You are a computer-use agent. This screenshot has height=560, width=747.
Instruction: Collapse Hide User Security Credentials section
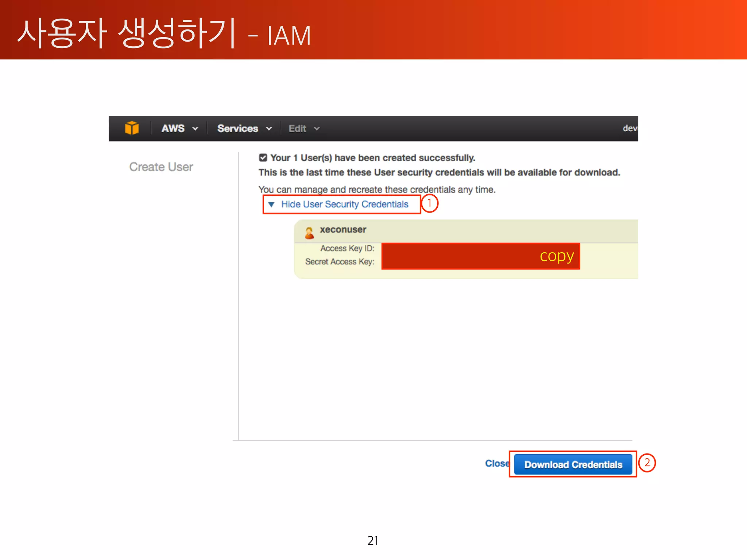[338, 204]
